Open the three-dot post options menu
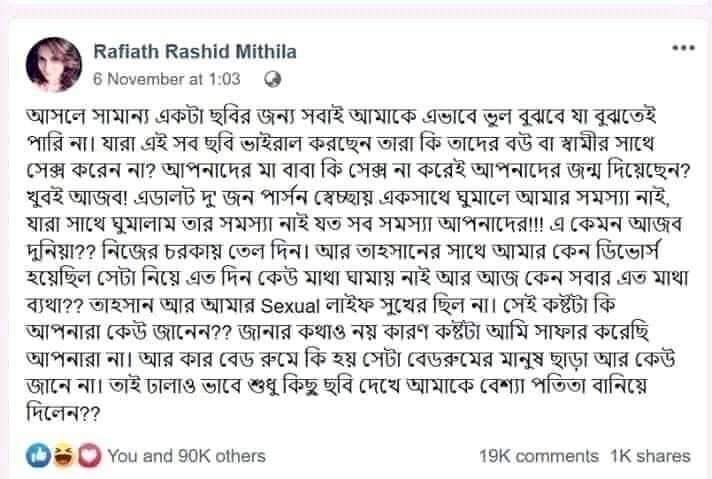712x479 pixels. [x=682, y=47]
